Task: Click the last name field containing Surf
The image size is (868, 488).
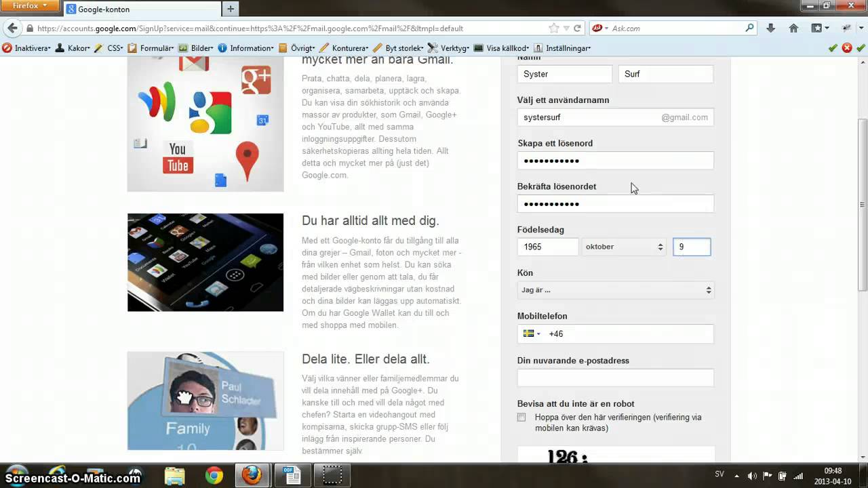Action: 666,74
